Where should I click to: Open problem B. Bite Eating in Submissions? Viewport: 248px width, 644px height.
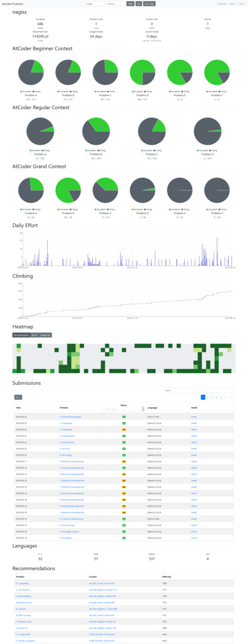click(x=65, y=455)
